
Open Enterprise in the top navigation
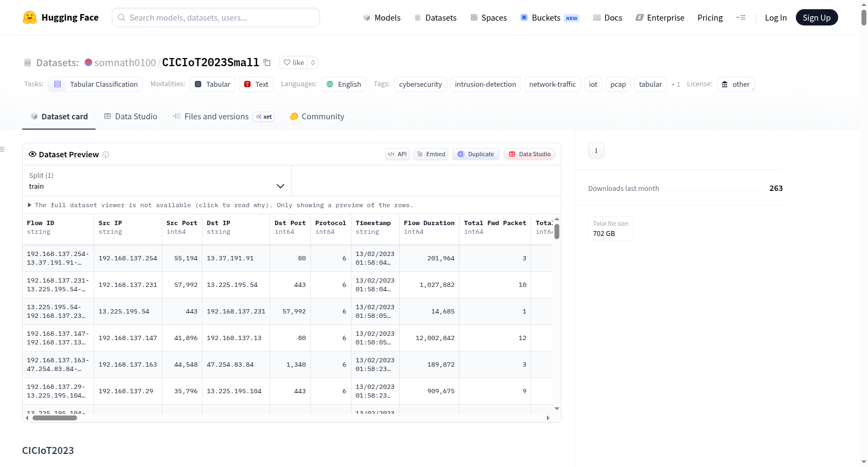pos(660,17)
